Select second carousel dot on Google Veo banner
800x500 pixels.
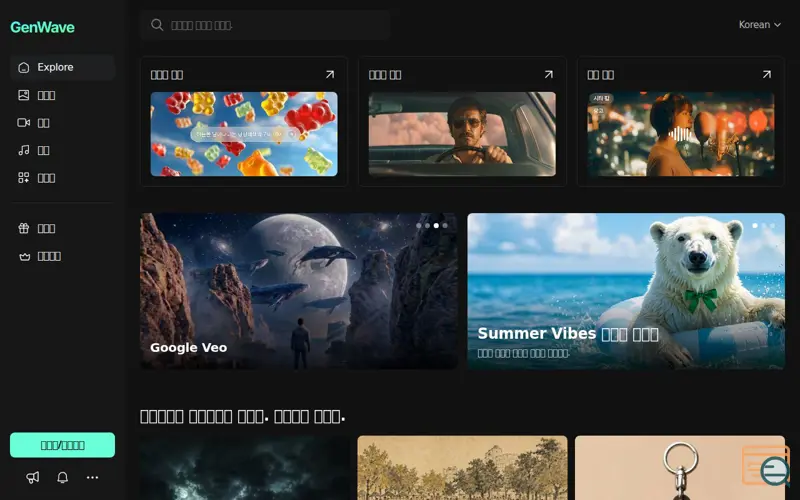428,226
